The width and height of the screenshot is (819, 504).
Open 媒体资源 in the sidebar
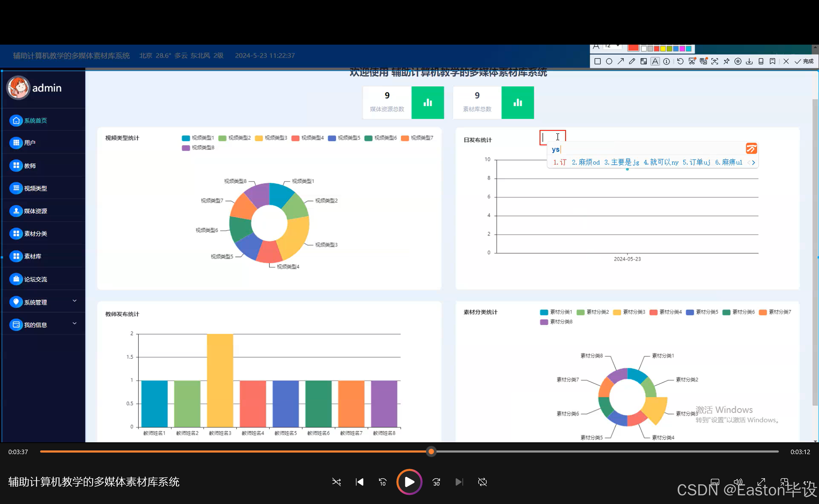[35, 211]
